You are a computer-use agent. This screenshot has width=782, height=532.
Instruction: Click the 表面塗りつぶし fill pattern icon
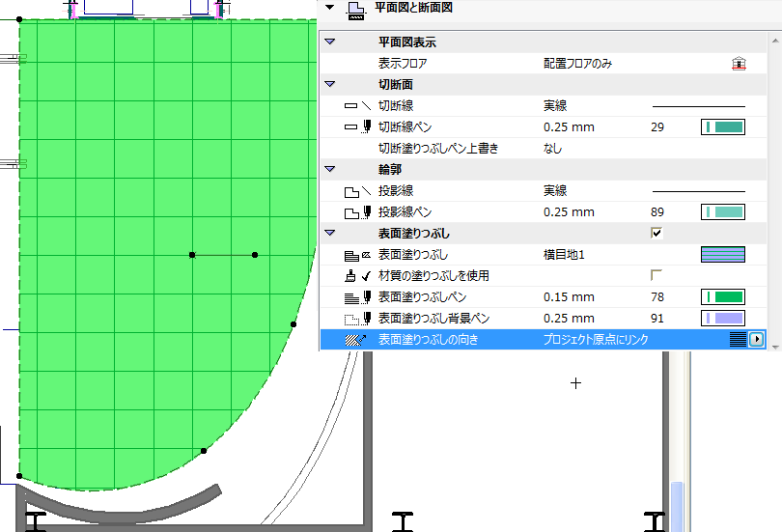pos(357,255)
